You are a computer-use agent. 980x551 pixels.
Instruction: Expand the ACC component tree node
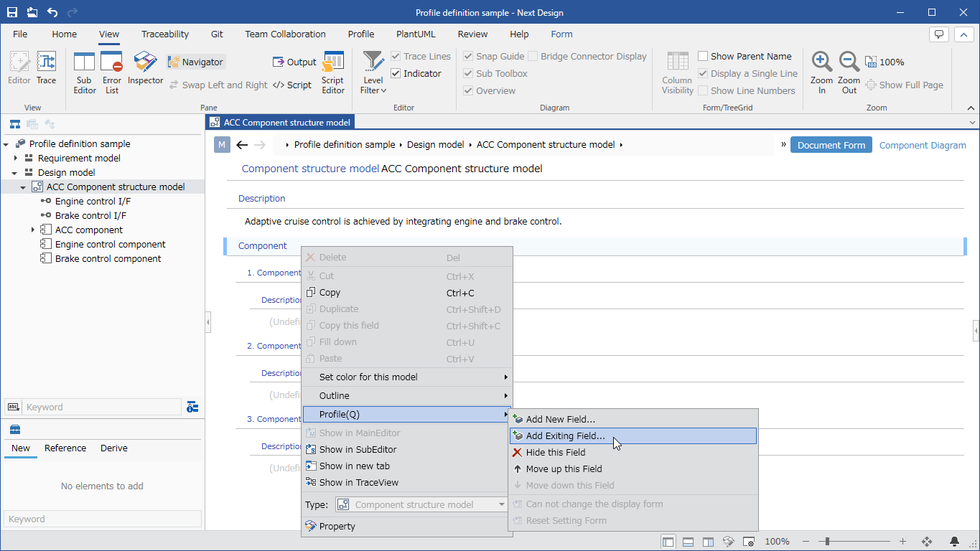33,230
